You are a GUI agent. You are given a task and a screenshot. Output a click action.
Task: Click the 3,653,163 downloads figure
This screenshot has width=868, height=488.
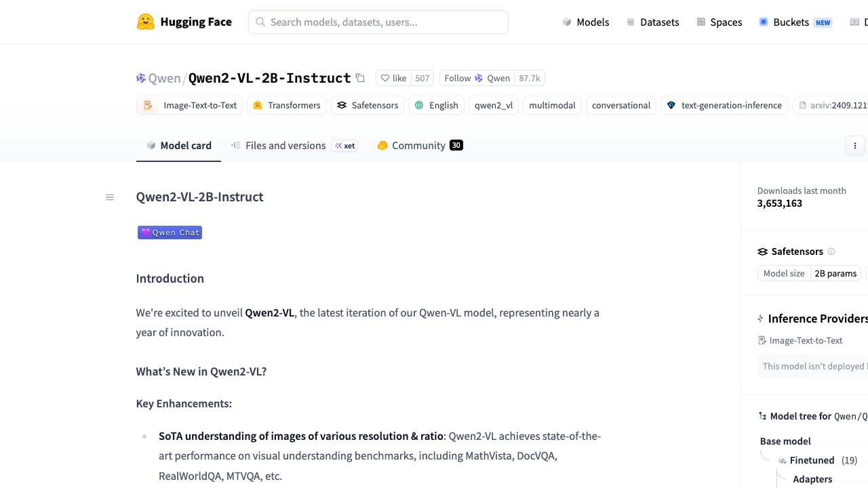point(780,203)
